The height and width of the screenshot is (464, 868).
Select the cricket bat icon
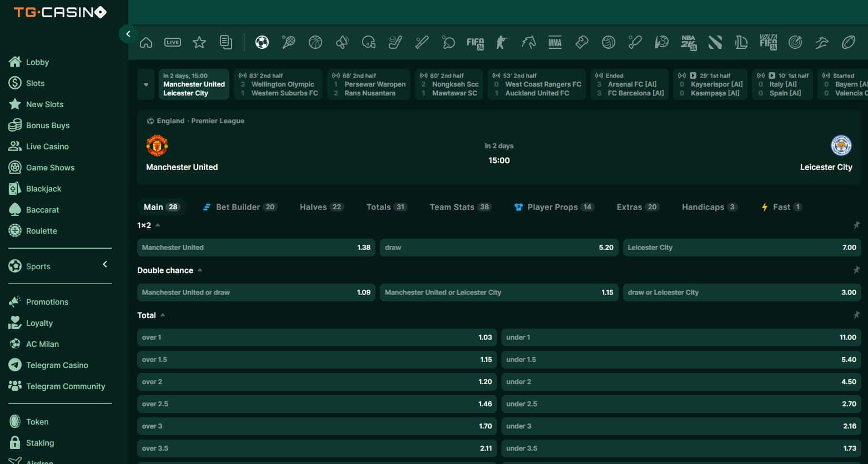(635, 42)
